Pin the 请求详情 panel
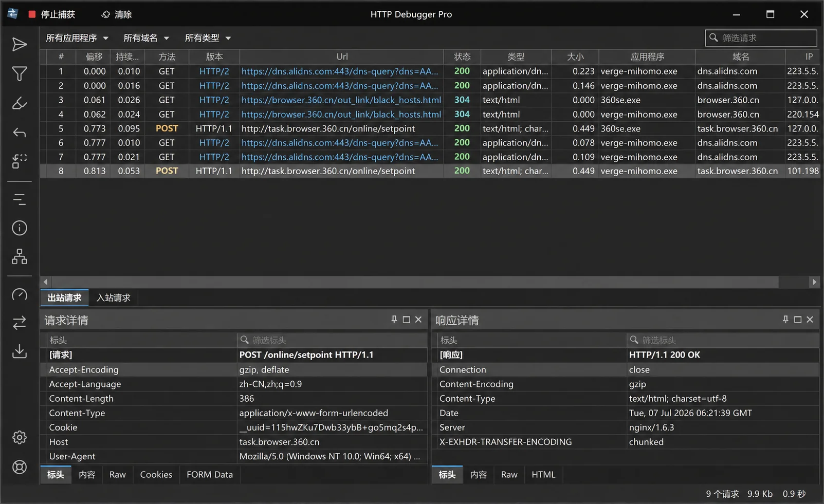The height and width of the screenshot is (504, 824). [x=394, y=320]
